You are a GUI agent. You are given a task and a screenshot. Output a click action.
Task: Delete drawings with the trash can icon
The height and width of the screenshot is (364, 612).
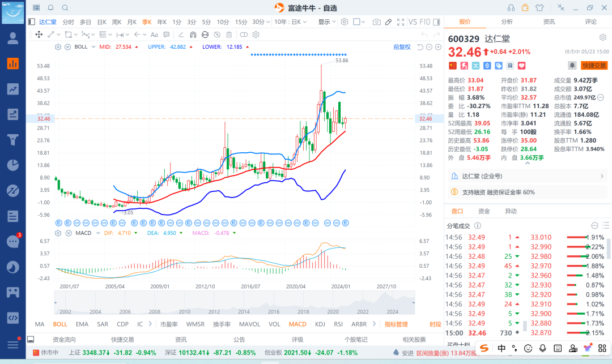click(229, 35)
